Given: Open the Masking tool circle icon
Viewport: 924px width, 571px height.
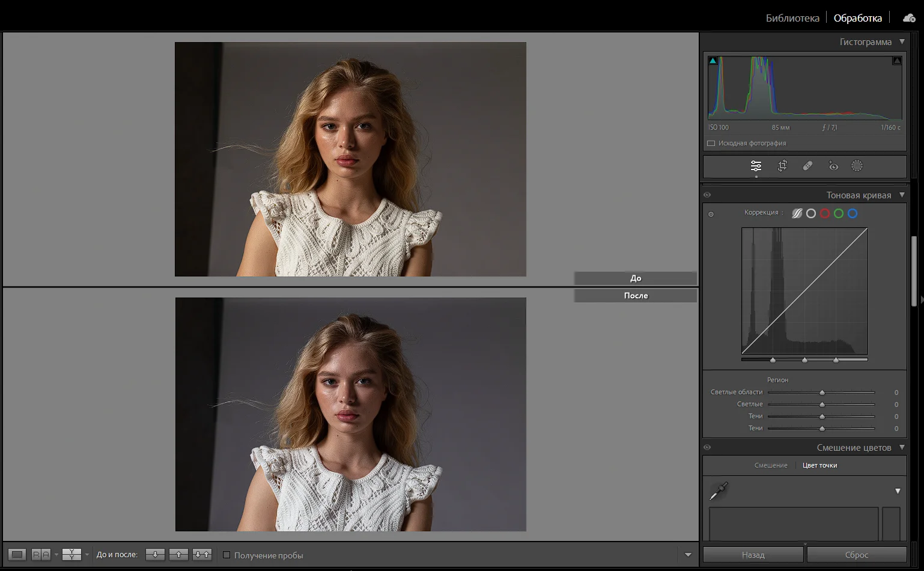Looking at the screenshot, I should pyautogui.click(x=857, y=166).
